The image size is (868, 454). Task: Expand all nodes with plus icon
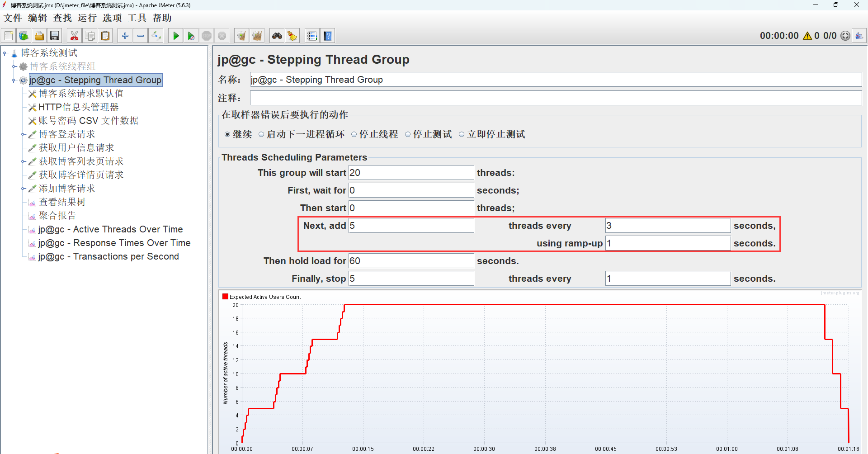click(x=125, y=36)
